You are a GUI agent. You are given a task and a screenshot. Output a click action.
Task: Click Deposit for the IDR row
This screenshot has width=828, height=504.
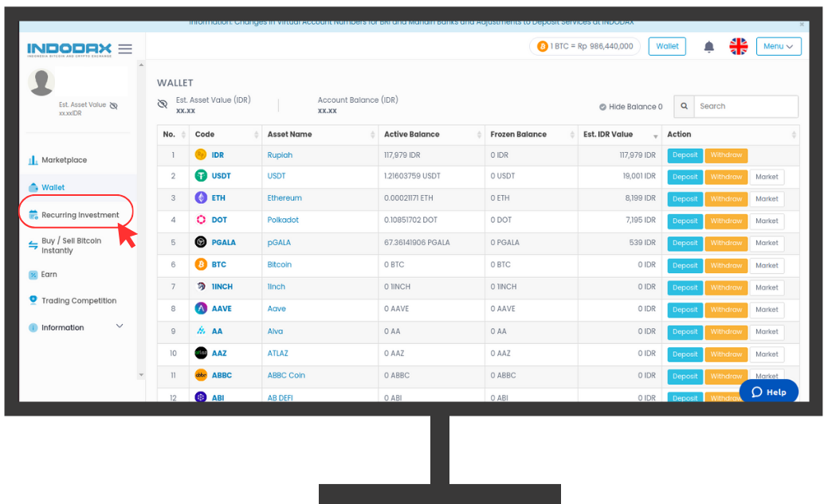click(685, 155)
